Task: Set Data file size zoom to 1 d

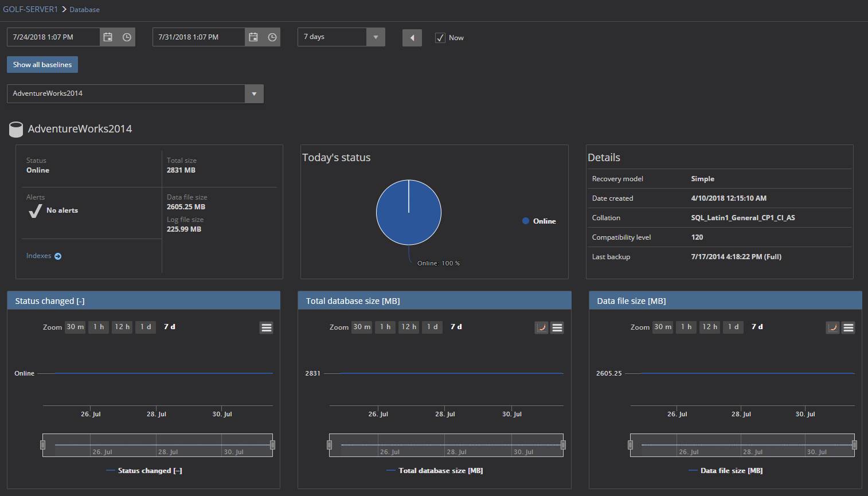Action: (x=733, y=327)
